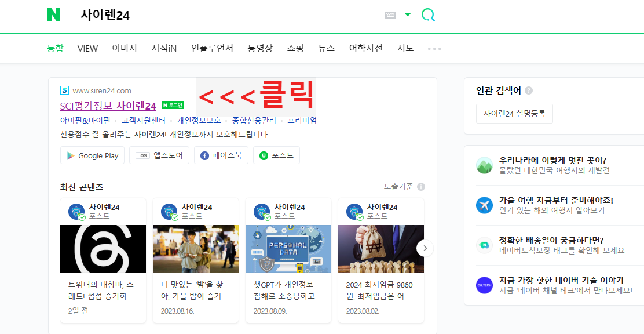Click the 2일 전 date text
This screenshot has height=334, width=644.
click(x=78, y=311)
